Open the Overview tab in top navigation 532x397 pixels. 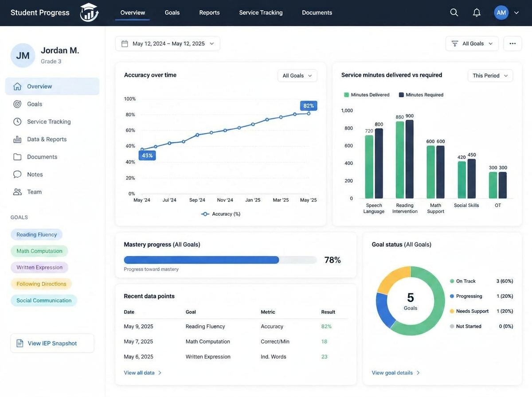tap(133, 12)
